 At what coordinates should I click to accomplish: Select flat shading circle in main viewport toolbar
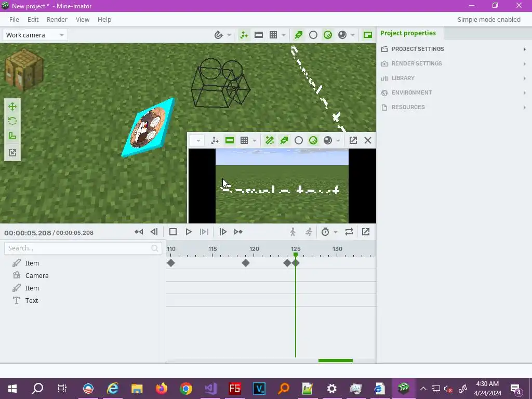coord(313,35)
